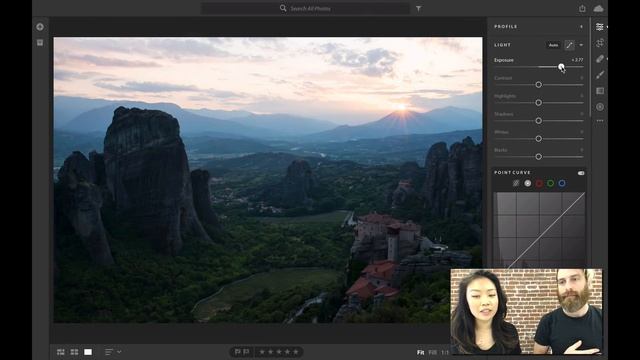Click the Auto tone button

coord(553,45)
